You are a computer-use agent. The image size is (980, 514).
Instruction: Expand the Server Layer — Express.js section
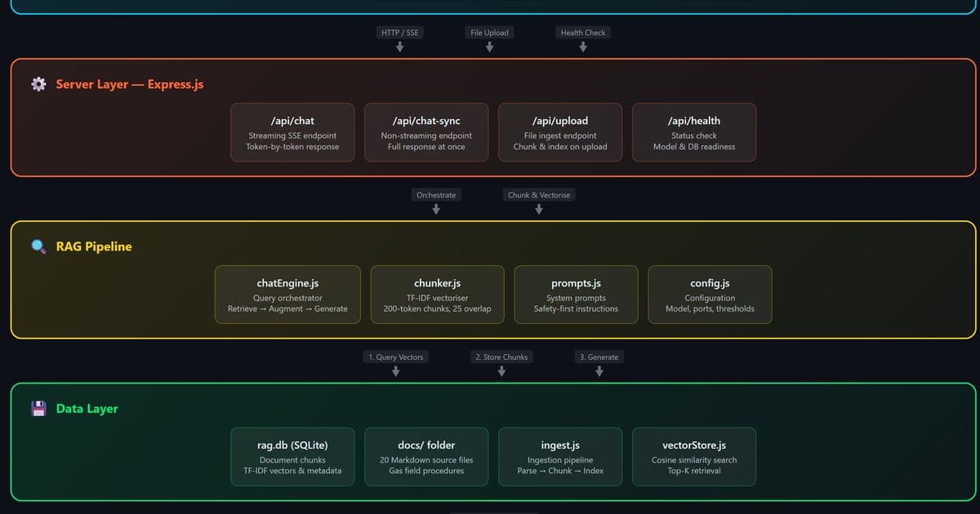[129, 84]
